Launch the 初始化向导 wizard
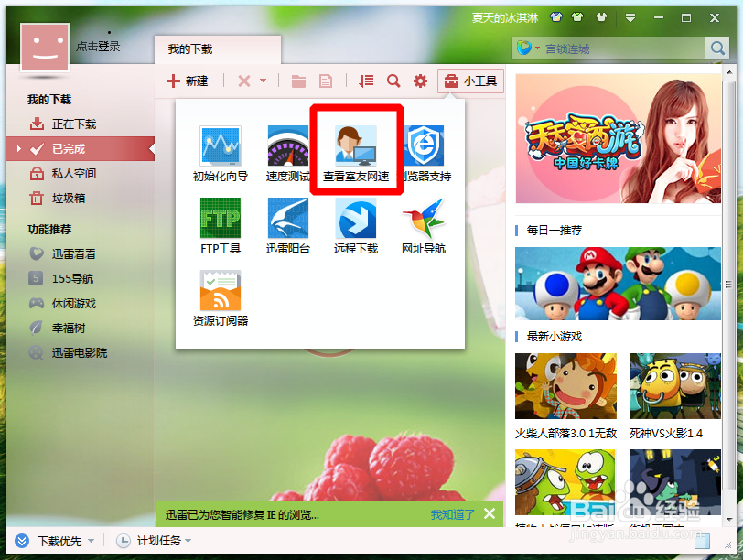Screen dimensions: 743x560 pyautogui.click(x=221, y=149)
